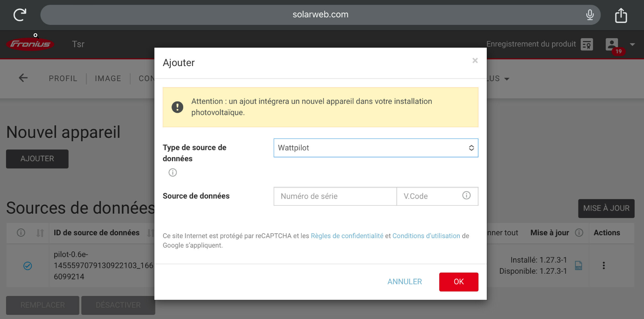Screen dimensions: 644x319
Task: Click the Numéro de série input field
Action: (335, 196)
